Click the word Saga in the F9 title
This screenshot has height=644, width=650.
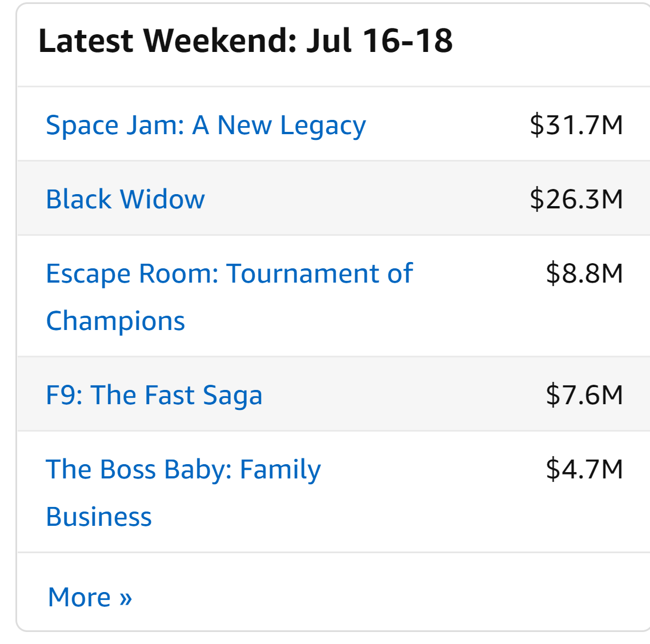232,395
